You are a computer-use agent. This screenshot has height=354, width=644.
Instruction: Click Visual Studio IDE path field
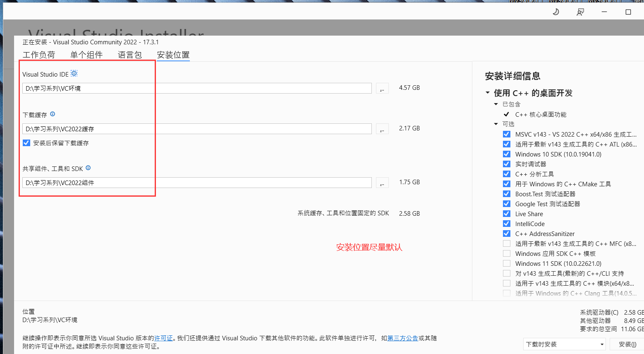[x=197, y=88]
